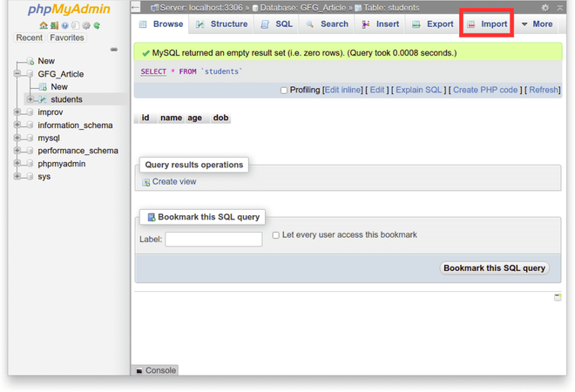Expand the mysql database node

[17, 138]
